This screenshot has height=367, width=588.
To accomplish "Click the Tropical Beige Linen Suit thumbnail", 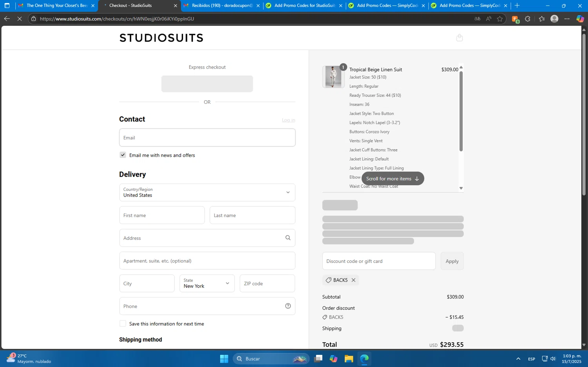I will [333, 77].
